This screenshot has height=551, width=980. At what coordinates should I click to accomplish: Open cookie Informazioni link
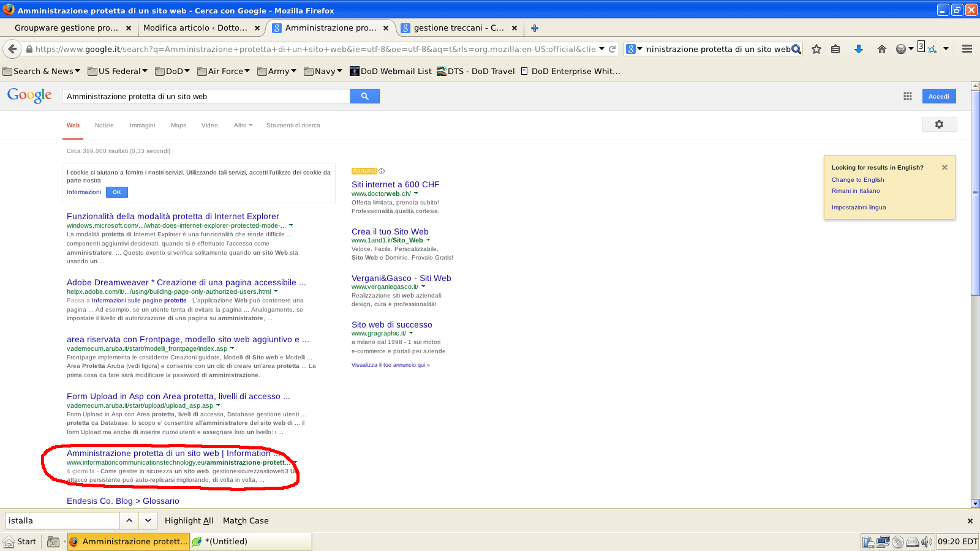(84, 192)
